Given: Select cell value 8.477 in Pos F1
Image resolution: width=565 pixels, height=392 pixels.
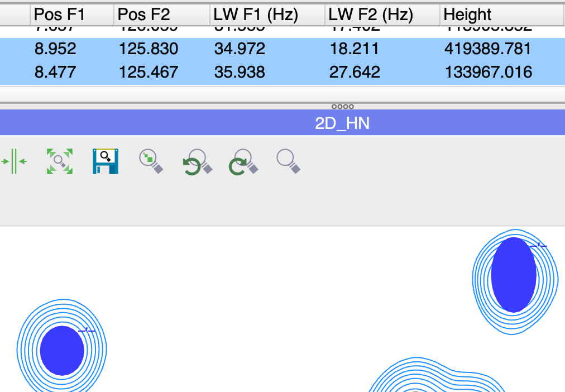Looking at the screenshot, I should point(55,72).
